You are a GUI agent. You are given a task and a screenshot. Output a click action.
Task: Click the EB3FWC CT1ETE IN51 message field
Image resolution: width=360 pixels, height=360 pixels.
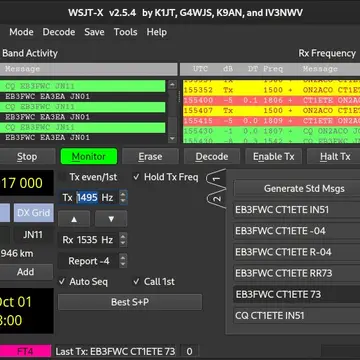297,210
